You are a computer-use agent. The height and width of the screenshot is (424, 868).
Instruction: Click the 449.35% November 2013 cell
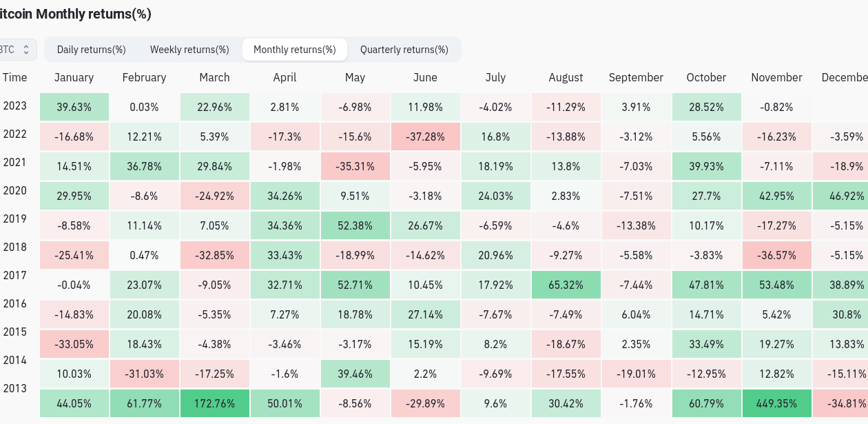776,403
